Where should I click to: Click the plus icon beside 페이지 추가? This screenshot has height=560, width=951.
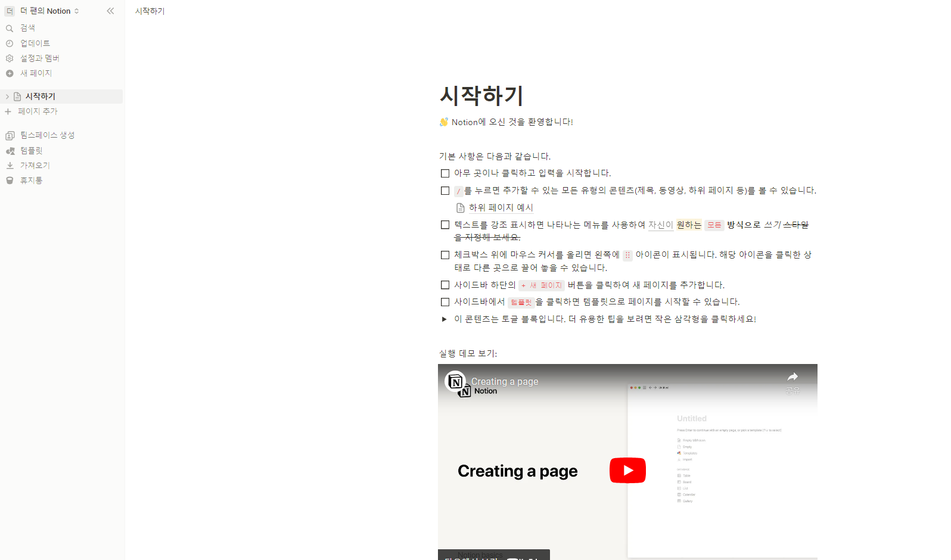tap(8, 111)
